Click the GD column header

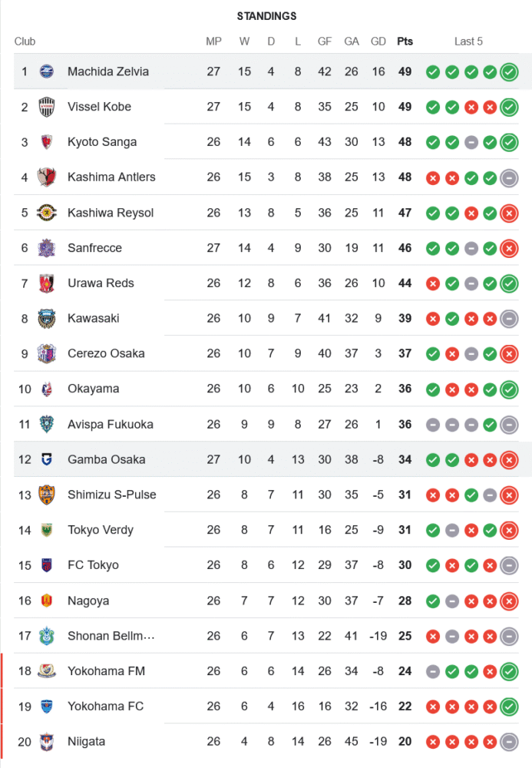pyautogui.click(x=378, y=41)
